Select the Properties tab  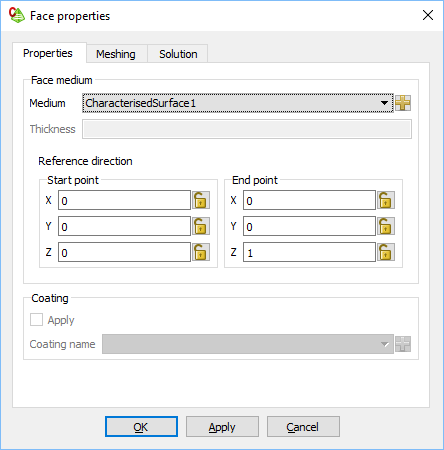pyautogui.click(x=48, y=53)
